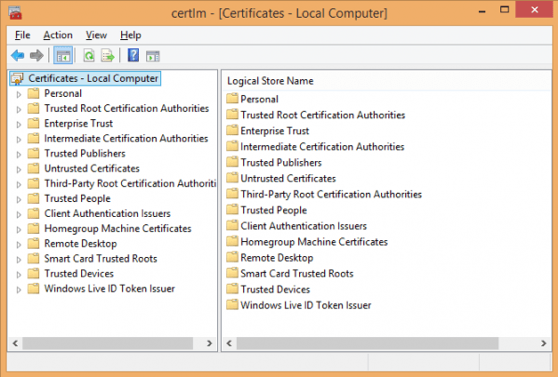Click the Export List toolbar icon
Viewport: 558px width, 377px height.
(108, 56)
